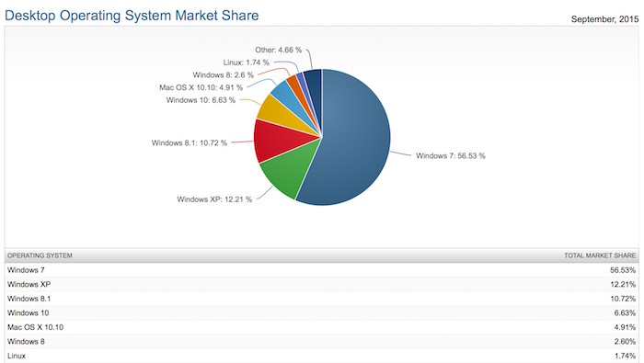Select the Windows 7 table row name
Image resolution: width=644 pixels, height=363 pixels.
[x=26, y=270]
